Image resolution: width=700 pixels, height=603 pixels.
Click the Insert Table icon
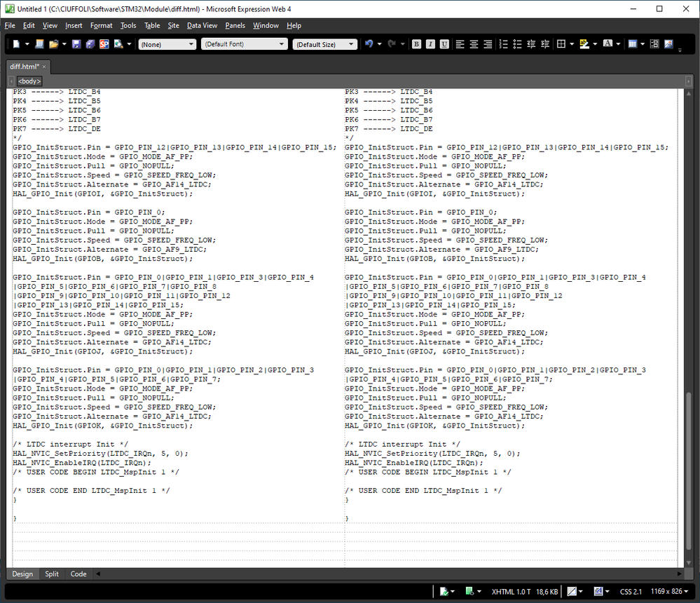(632, 43)
